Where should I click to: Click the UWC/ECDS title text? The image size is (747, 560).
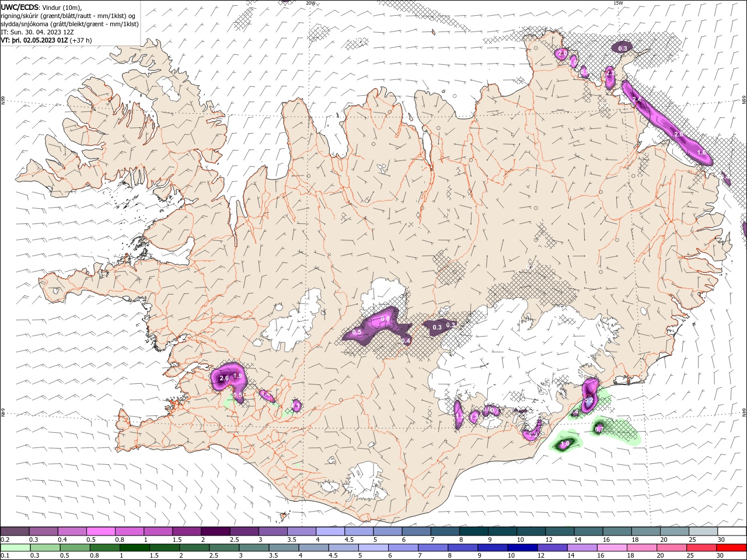click(20, 7)
